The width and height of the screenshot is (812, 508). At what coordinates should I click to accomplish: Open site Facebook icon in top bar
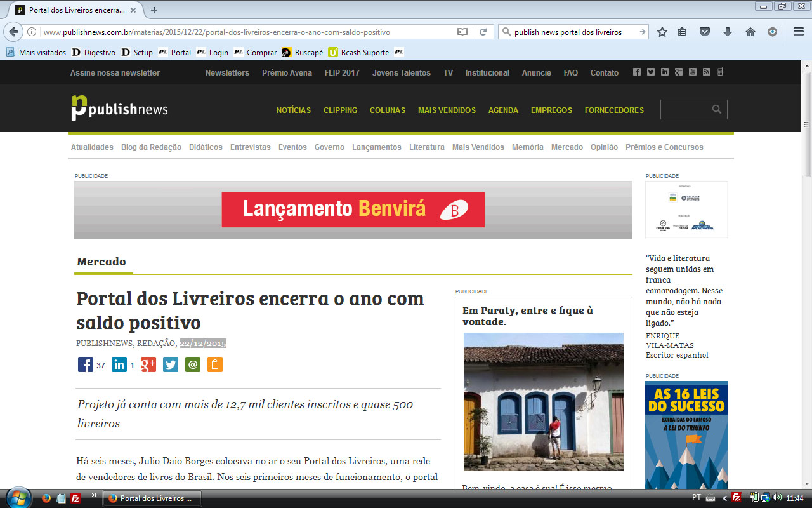point(637,72)
